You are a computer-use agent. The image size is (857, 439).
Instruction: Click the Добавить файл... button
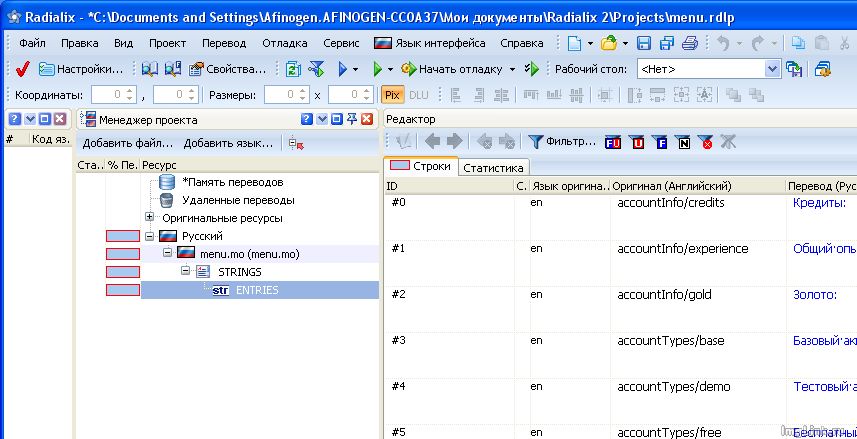coord(128,143)
